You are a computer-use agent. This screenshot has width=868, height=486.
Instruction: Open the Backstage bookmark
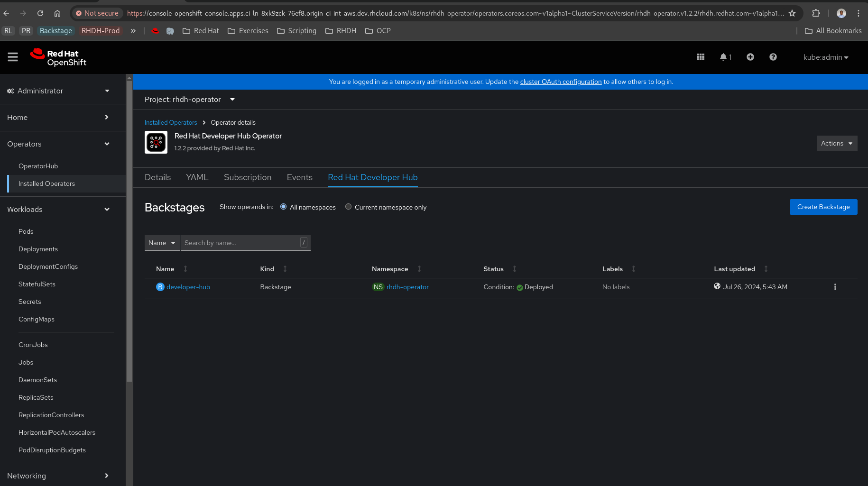56,31
